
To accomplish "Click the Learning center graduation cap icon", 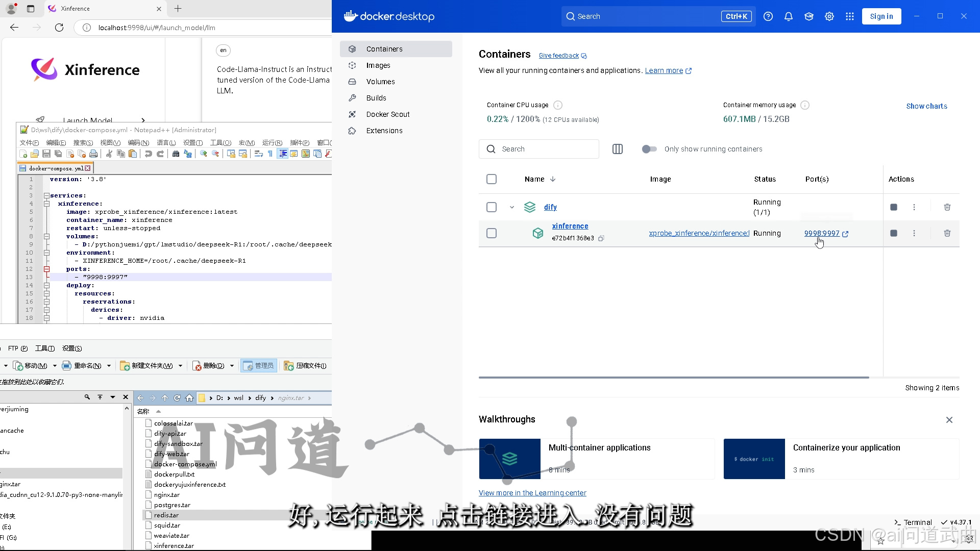I will coord(808,16).
